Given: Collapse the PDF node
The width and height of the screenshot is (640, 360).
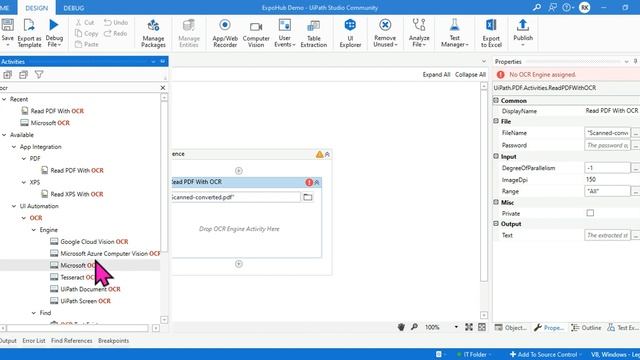Looking at the screenshot, I should pyautogui.click(x=24, y=158).
